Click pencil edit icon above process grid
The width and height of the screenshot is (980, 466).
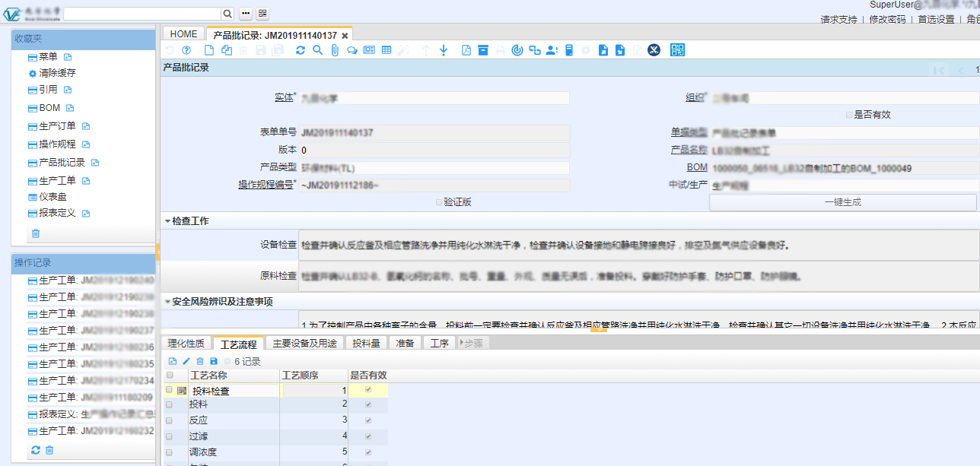point(186,361)
